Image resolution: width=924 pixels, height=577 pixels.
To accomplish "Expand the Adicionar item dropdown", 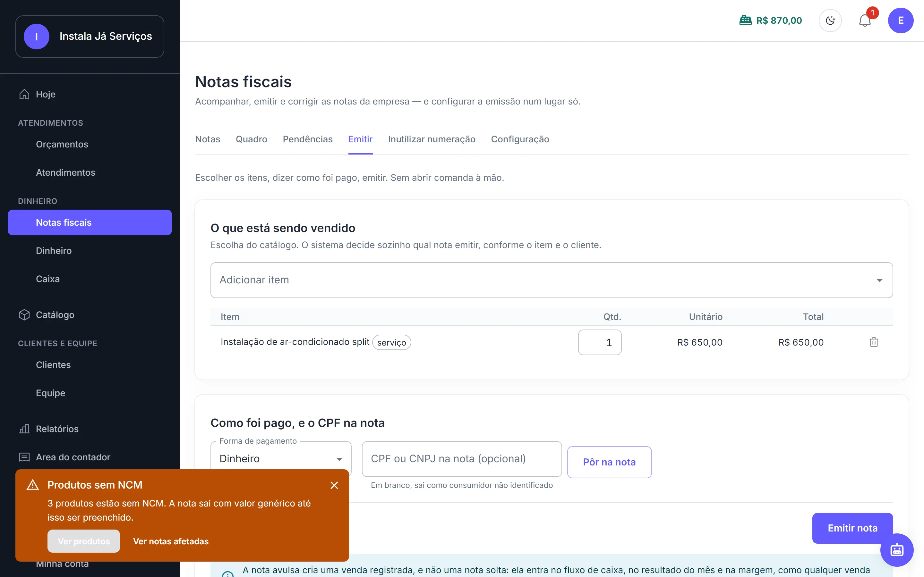I will click(x=551, y=280).
